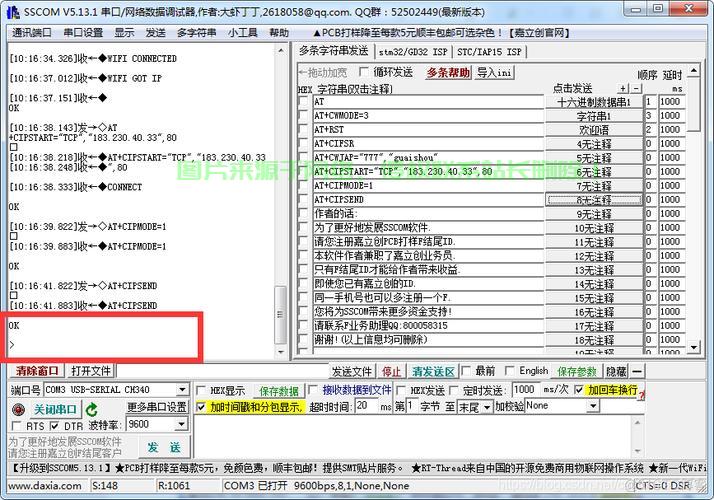Open the 小工具 menu
Screen dimensions: 714x500
[243, 33]
